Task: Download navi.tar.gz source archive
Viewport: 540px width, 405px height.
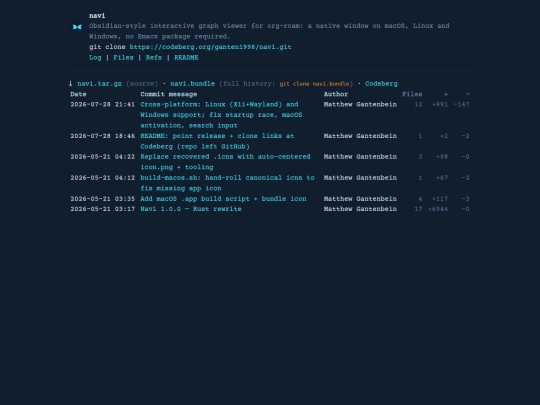Action: coord(99,84)
